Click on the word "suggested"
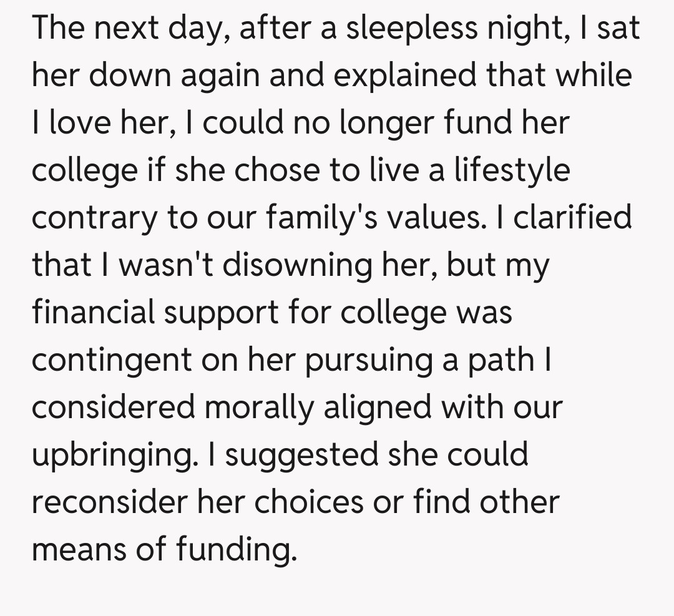This screenshot has height=616, width=674. click(x=302, y=455)
